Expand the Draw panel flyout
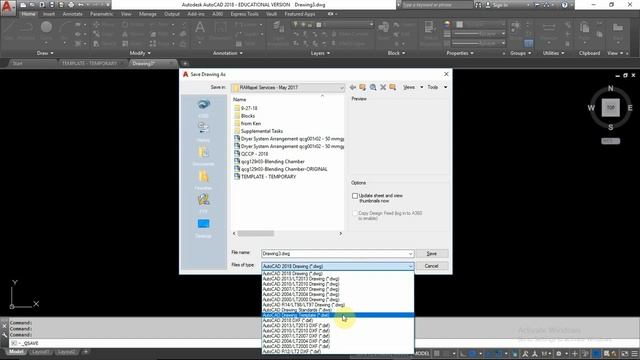 coord(45,53)
